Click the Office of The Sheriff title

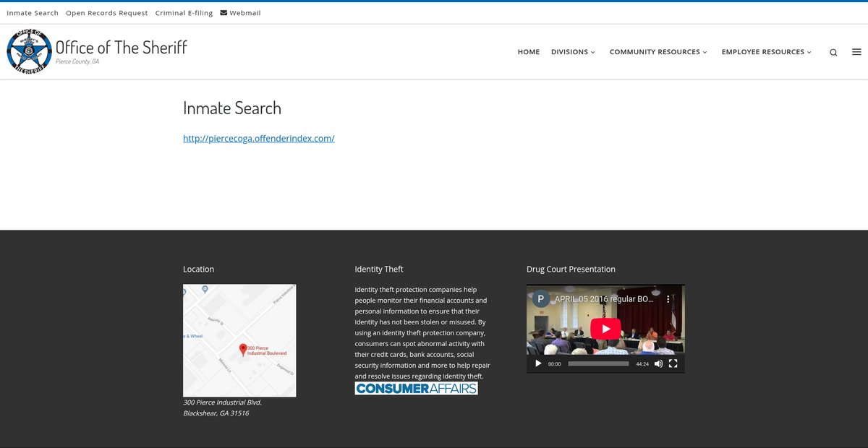click(x=122, y=47)
